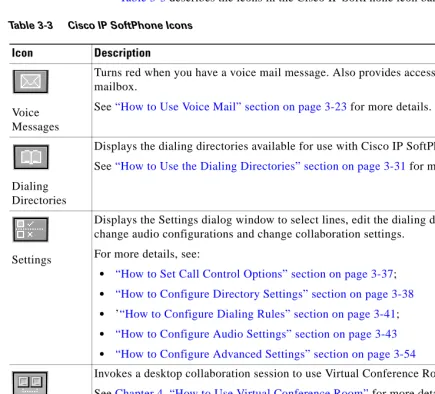Open the How to Use Voice Mail link

(x=231, y=107)
